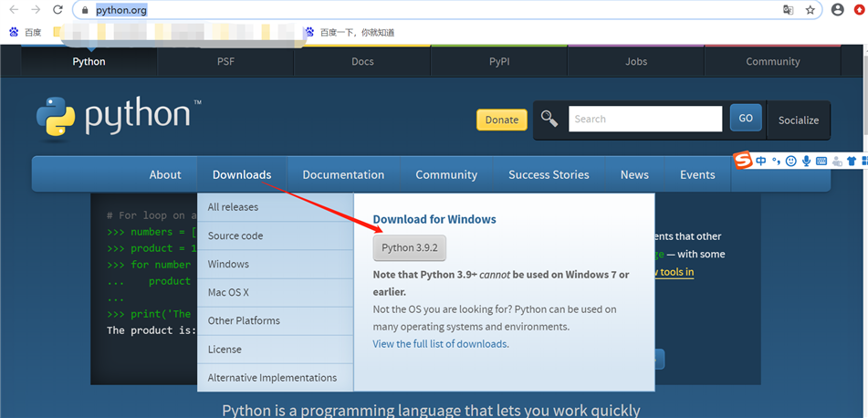Focus the site Search field
868x418 pixels.
tap(645, 119)
